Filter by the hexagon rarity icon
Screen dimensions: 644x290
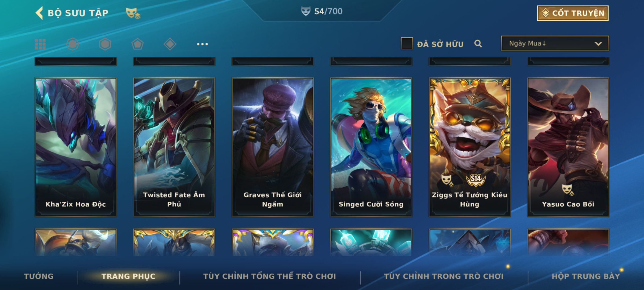tap(105, 44)
